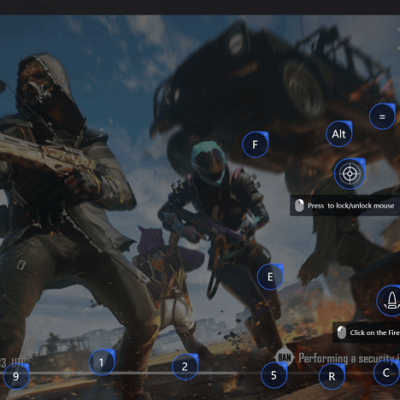Remove the F key mapping via its x

point(265,134)
